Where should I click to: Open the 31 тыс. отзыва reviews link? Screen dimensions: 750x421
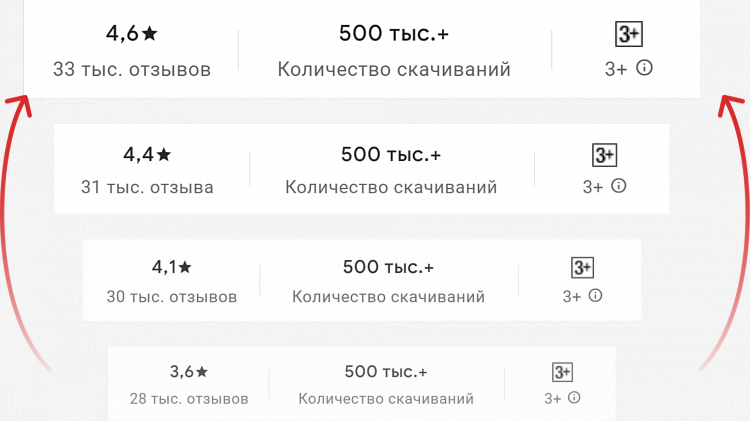pyautogui.click(x=147, y=187)
